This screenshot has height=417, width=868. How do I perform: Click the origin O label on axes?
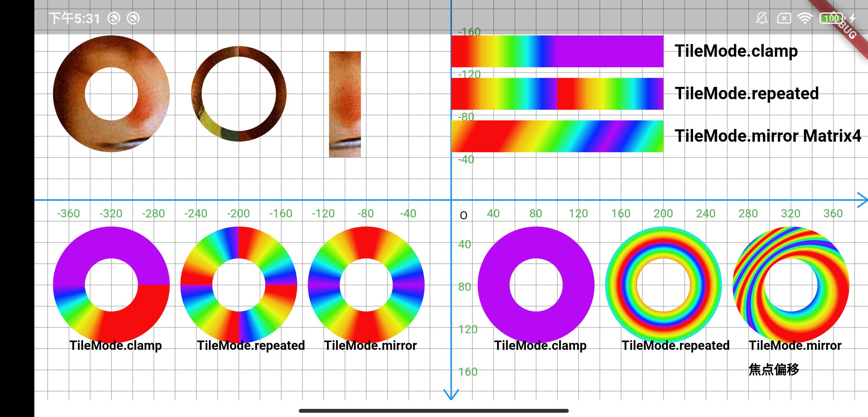[x=463, y=215]
